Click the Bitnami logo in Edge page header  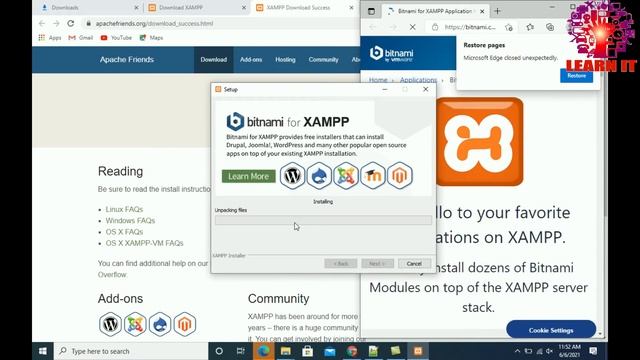[391, 54]
